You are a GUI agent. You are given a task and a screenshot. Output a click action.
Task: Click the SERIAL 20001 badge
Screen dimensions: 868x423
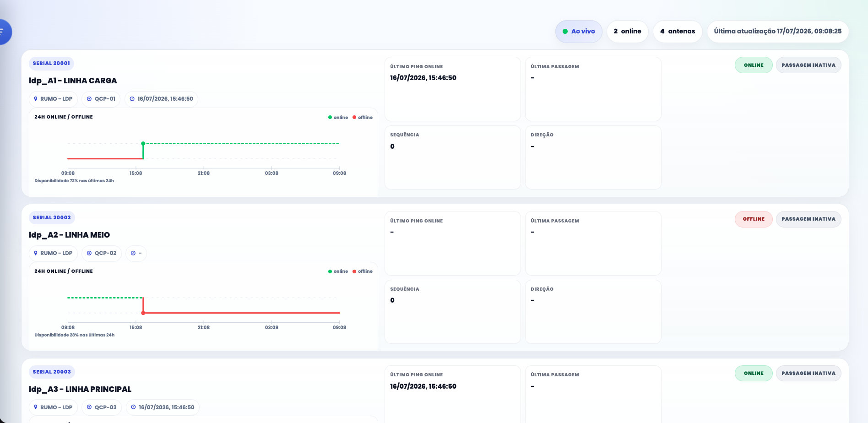51,63
